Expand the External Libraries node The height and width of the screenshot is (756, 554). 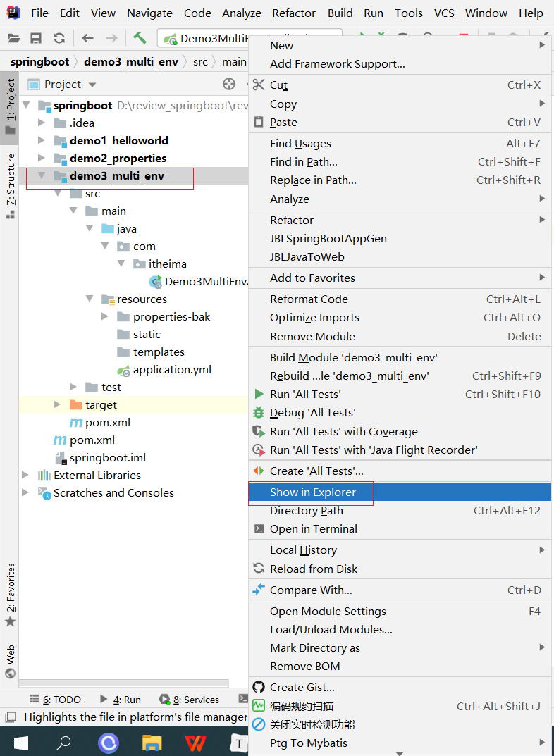click(x=26, y=475)
